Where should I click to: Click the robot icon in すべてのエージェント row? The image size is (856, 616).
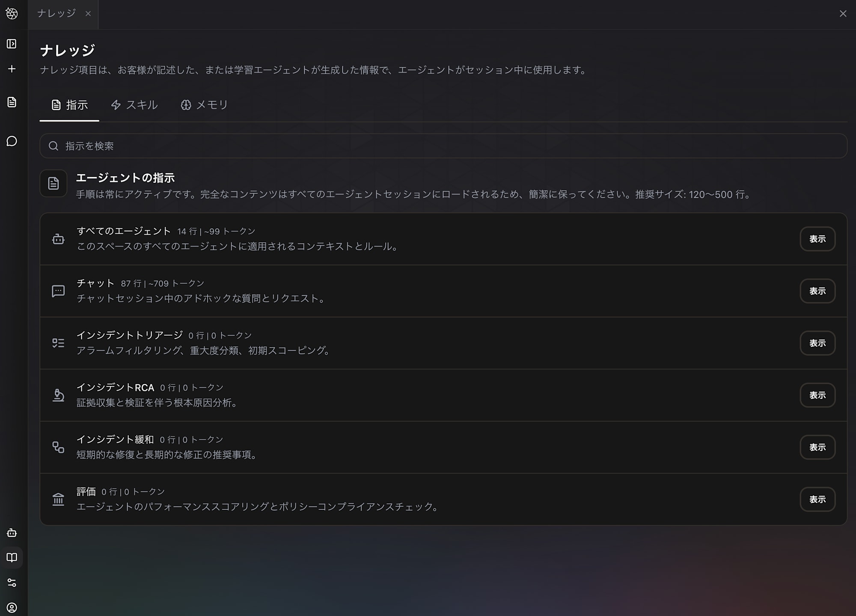[x=58, y=239]
